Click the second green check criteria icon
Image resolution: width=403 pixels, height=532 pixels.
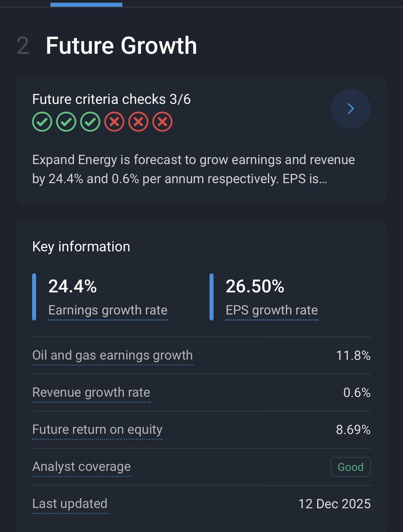click(66, 122)
